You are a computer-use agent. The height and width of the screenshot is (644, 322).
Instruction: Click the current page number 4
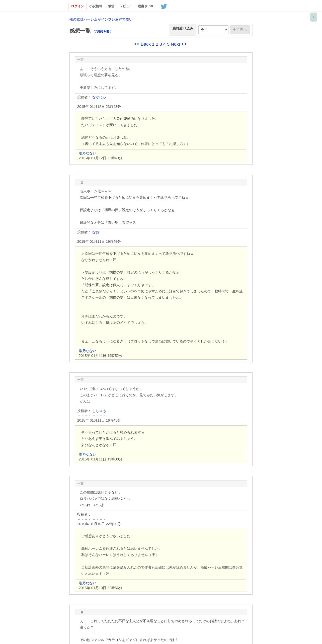click(x=165, y=44)
